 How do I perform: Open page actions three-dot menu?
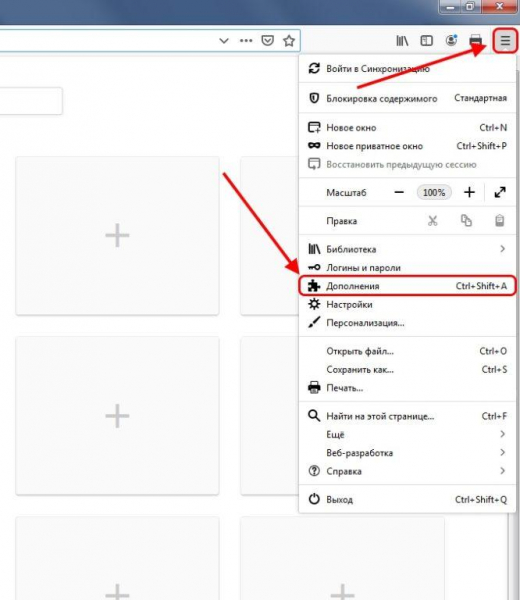click(x=246, y=40)
